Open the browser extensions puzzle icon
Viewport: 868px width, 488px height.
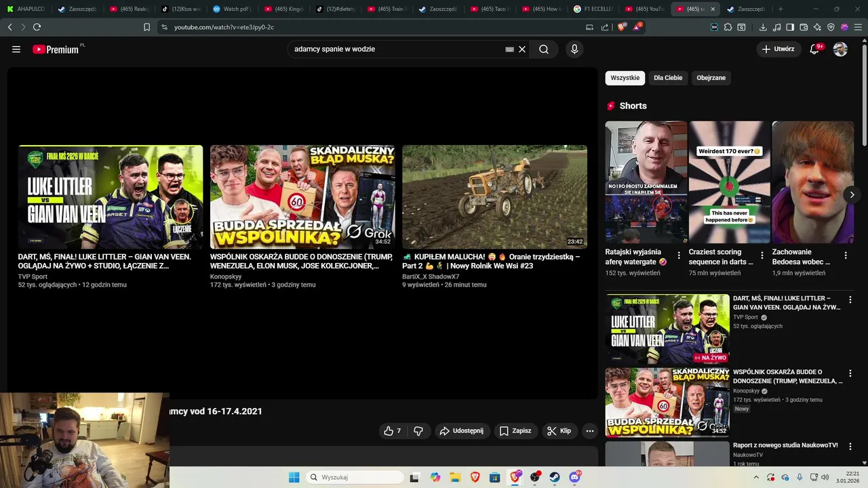point(728,27)
